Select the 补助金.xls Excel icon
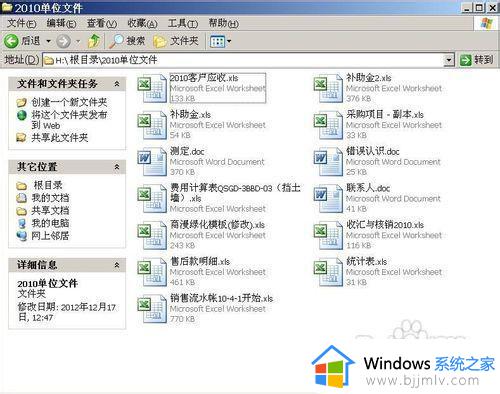The image size is (500, 394). (152, 125)
